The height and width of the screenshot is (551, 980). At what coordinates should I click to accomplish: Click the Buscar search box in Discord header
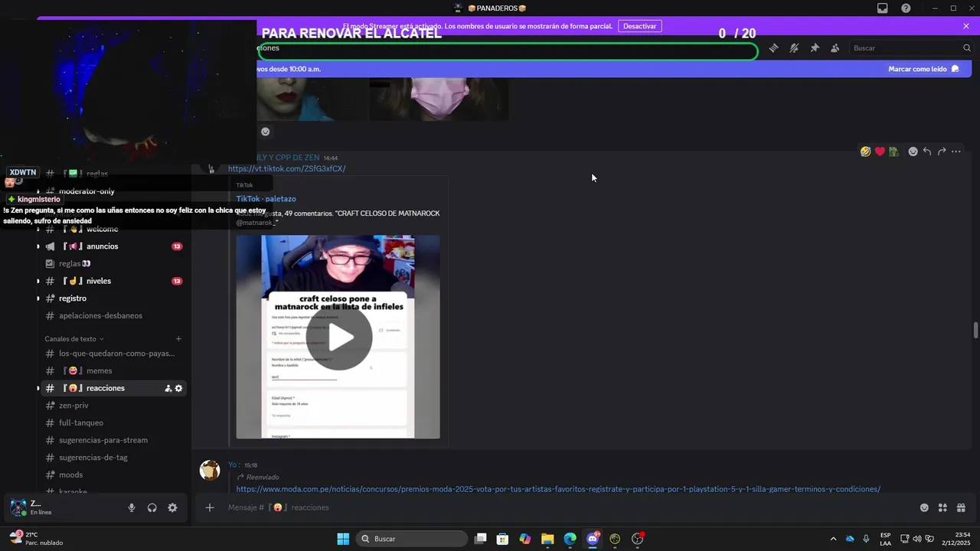(x=911, y=48)
